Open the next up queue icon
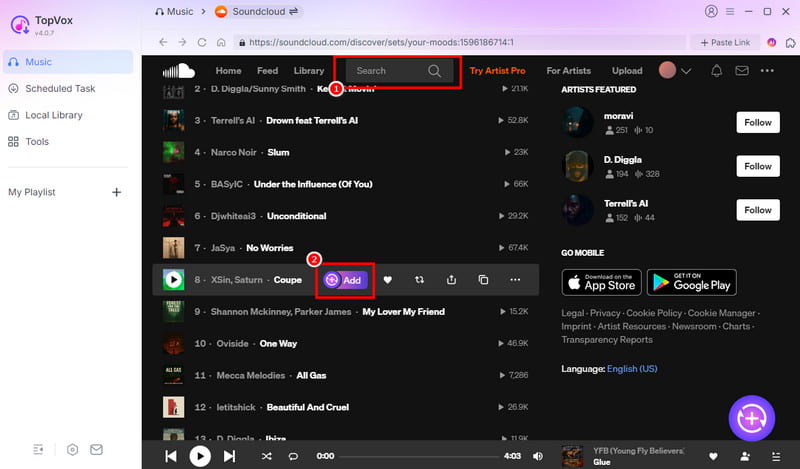This screenshot has height=469, width=800. coord(776,456)
